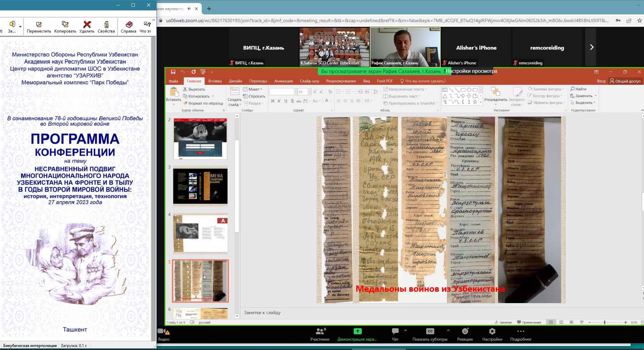Click the Настройки просмотра button

[471, 71]
